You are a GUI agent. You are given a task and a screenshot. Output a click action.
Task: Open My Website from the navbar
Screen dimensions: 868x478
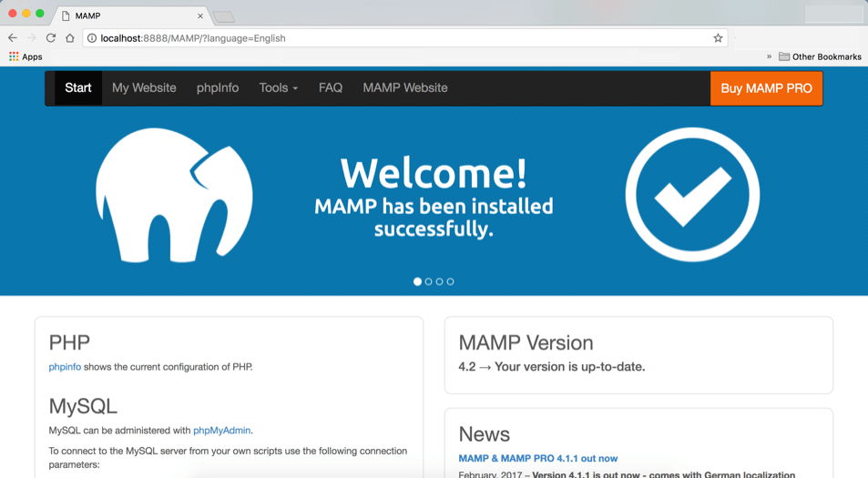click(x=144, y=88)
